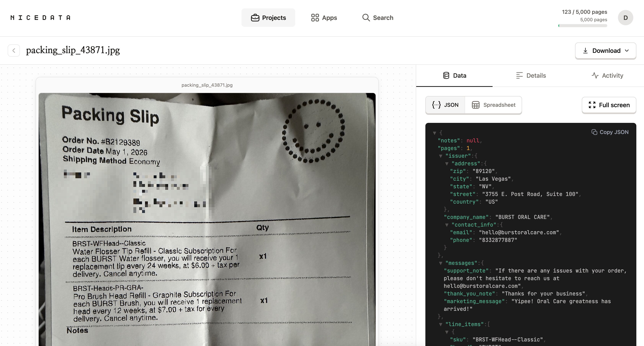Switch to the Spreadsheet view
Screen dimensions: 644x346
coord(493,105)
